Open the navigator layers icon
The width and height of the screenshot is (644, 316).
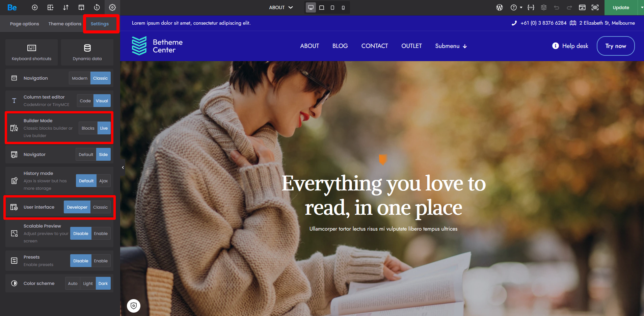click(x=544, y=7)
